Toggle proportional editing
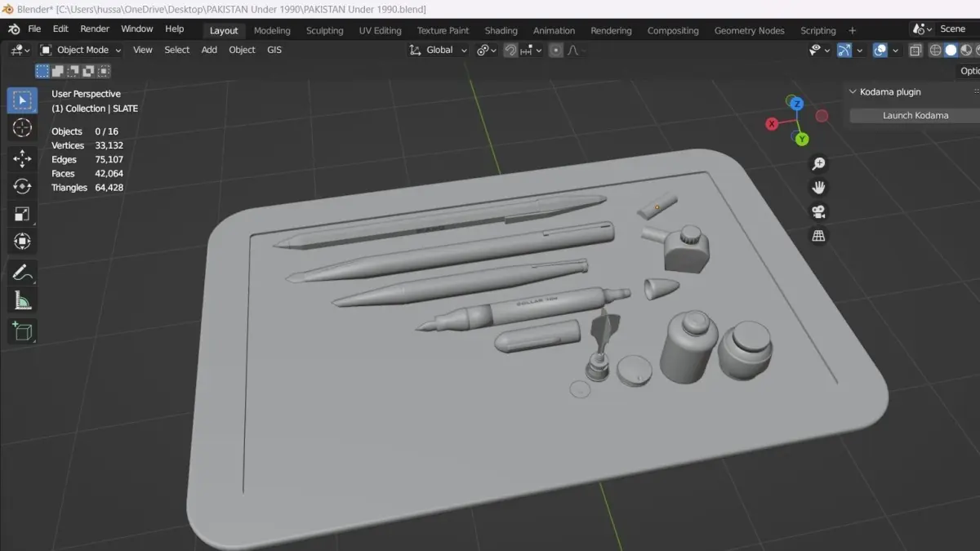980x551 pixels. pos(556,50)
